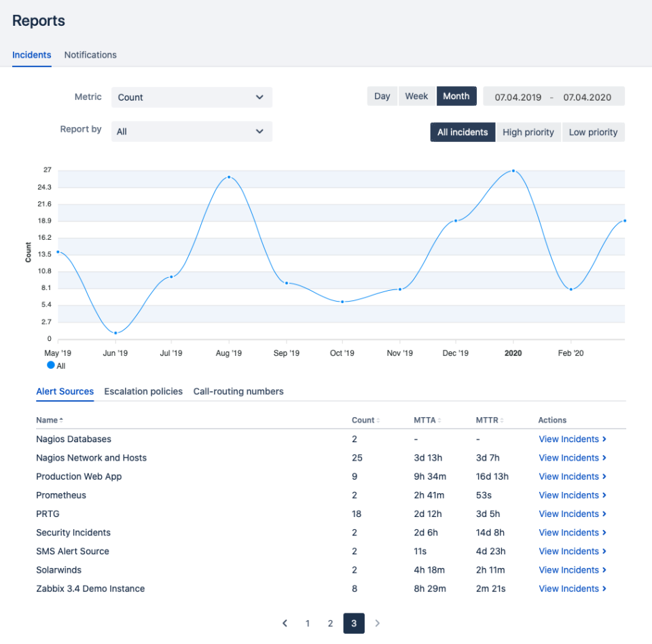Go to page 2 of results

click(x=330, y=623)
